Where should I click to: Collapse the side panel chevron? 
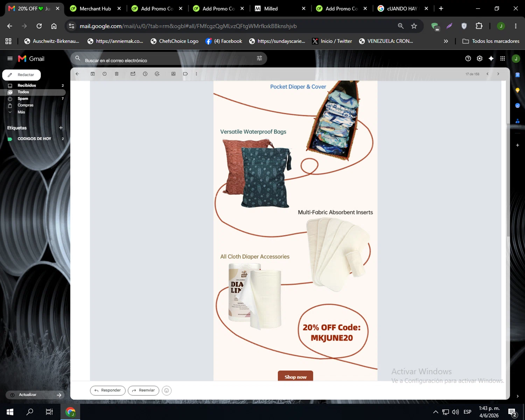[518, 396]
